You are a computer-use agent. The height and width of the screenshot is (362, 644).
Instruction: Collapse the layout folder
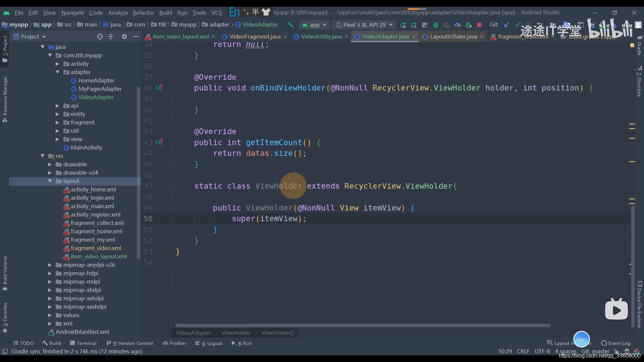pos(50,181)
